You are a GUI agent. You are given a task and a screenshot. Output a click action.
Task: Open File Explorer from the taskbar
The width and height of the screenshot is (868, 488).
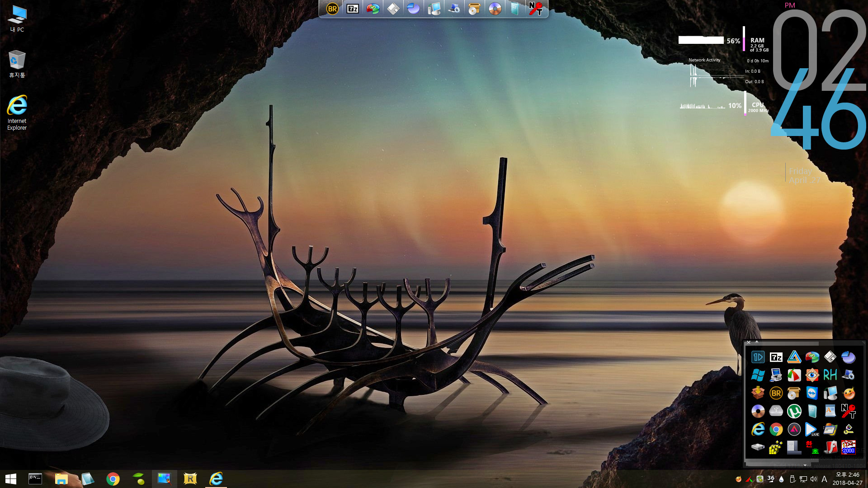pos(61,479)
